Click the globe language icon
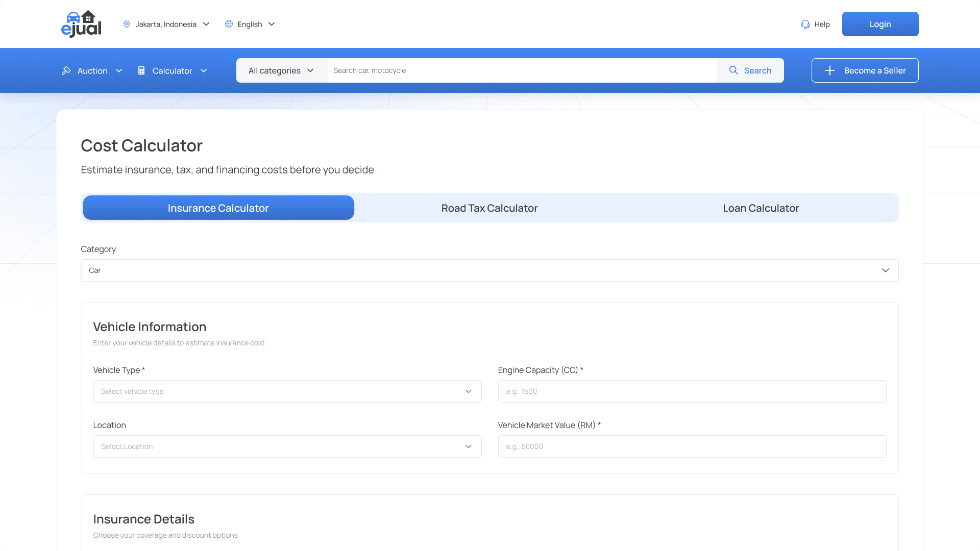Viewport: 980px width, 551px height. (x=229, y=24)
